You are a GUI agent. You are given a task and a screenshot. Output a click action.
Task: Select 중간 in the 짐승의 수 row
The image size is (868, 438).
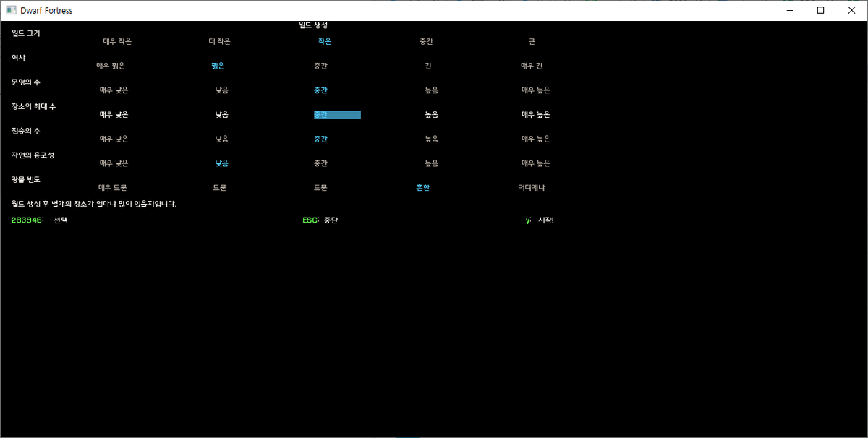(320, 139)
